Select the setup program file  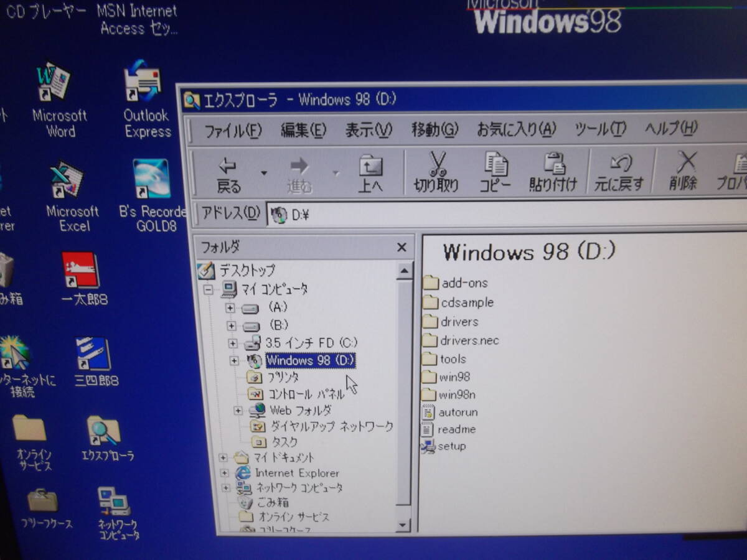click(443, 446)
